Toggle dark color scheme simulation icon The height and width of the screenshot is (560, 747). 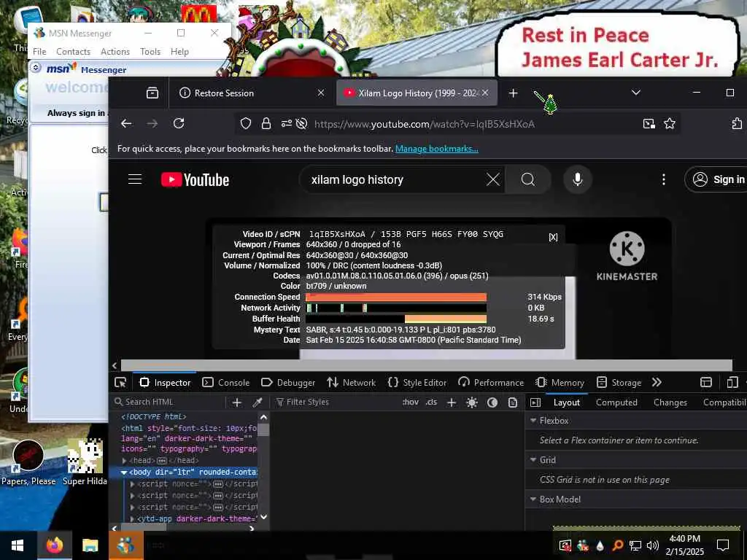[492, 402]
